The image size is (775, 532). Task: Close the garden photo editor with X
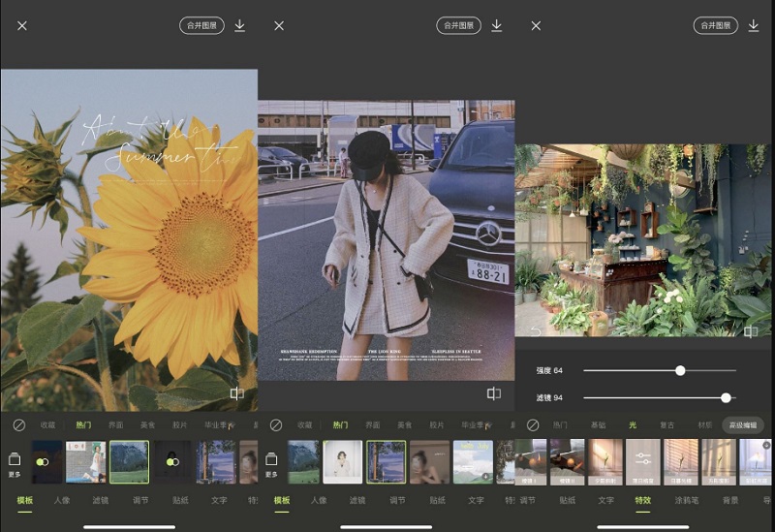tap(536, 26)
